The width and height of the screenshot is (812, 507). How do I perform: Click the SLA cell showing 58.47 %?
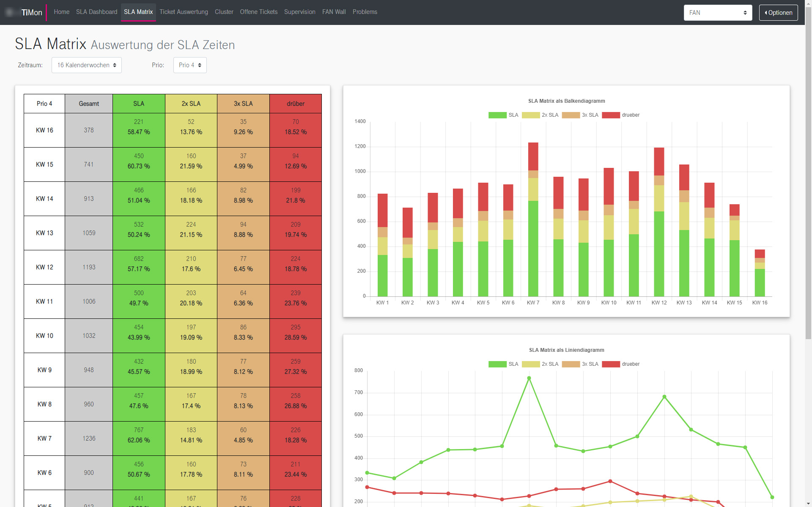click(x=139, y=130)
